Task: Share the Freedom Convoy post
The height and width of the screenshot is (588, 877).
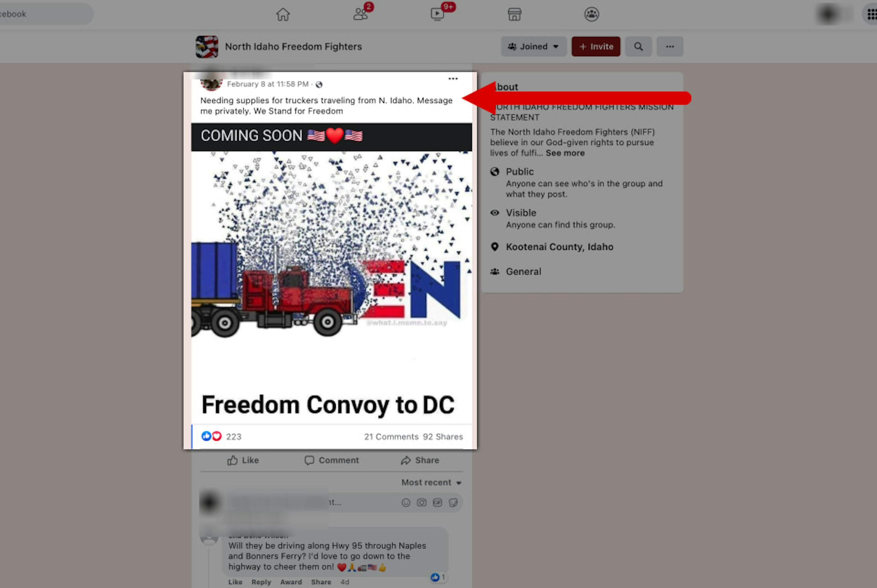Action: (x=420, y=460)
